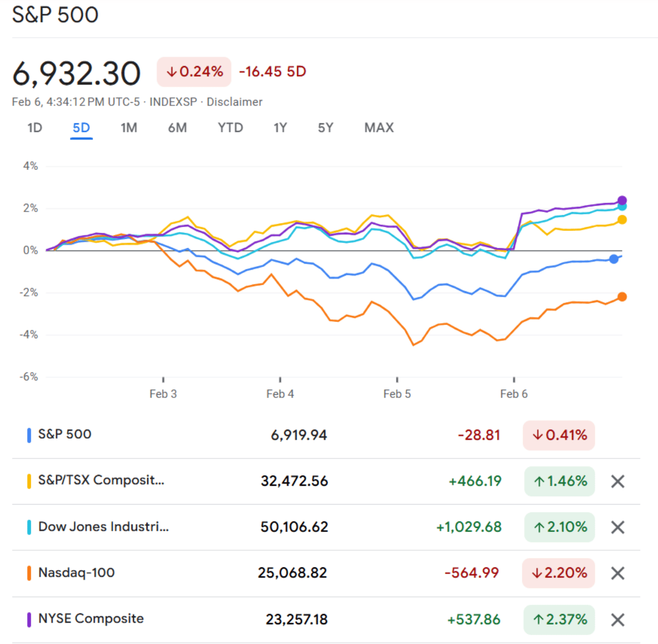
Task: Click the orange Nasdaq-100 endpoint dot
Action: [622, 297]
